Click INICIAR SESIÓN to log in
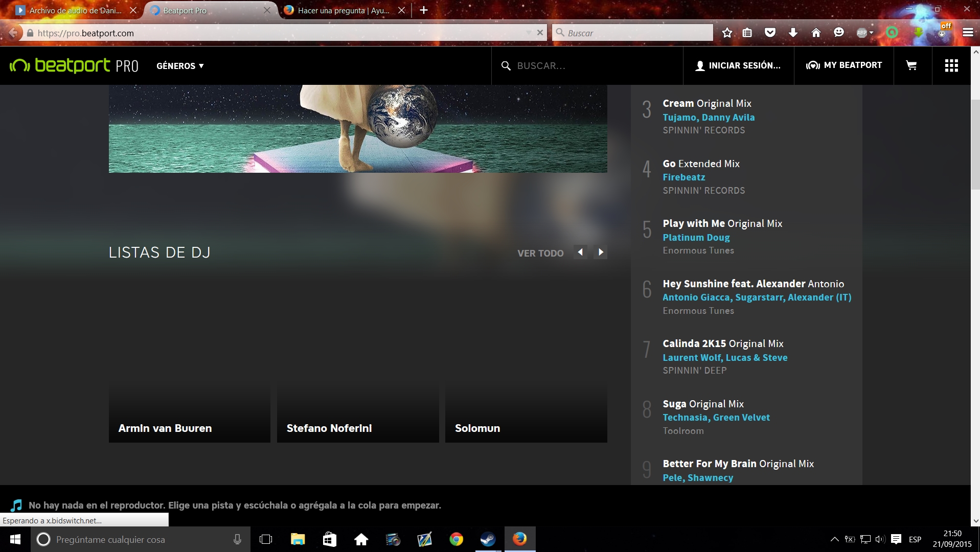Image resolution: width=980 pixels, height=552 pixels. point(738,65)
